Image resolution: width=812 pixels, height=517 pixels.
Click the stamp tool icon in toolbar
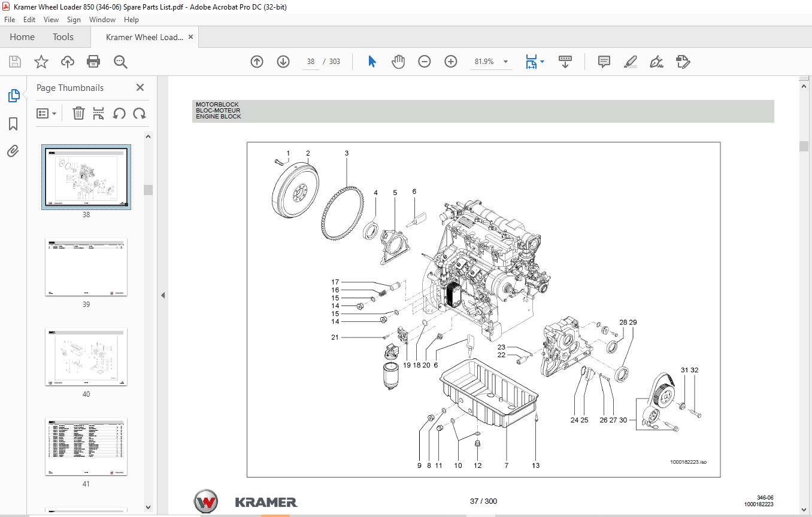coord(683,62)
